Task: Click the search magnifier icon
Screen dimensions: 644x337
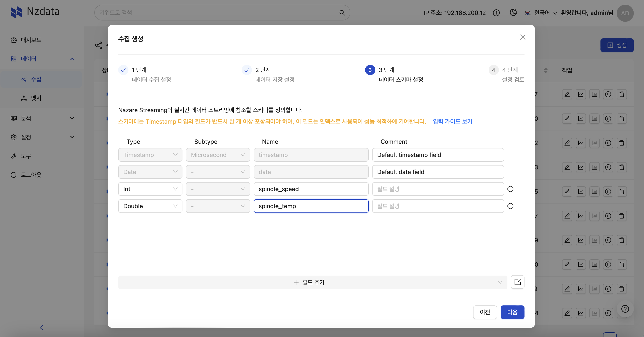Action: coord(342,13)
